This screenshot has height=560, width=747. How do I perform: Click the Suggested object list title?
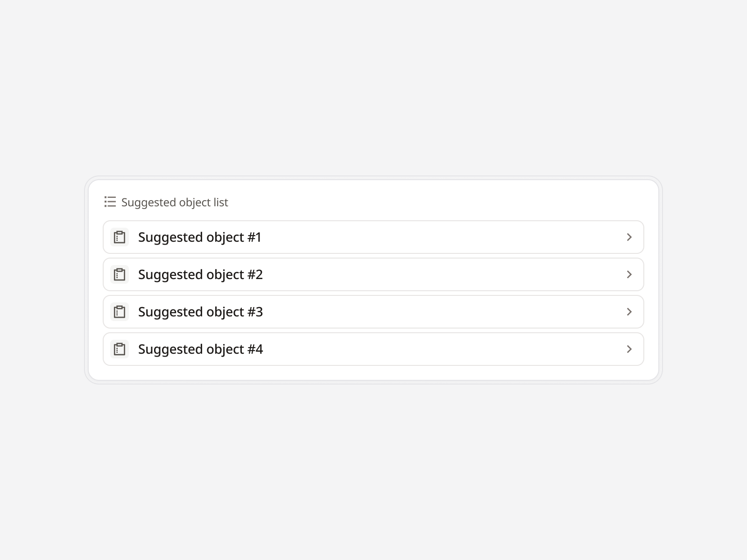174,202
